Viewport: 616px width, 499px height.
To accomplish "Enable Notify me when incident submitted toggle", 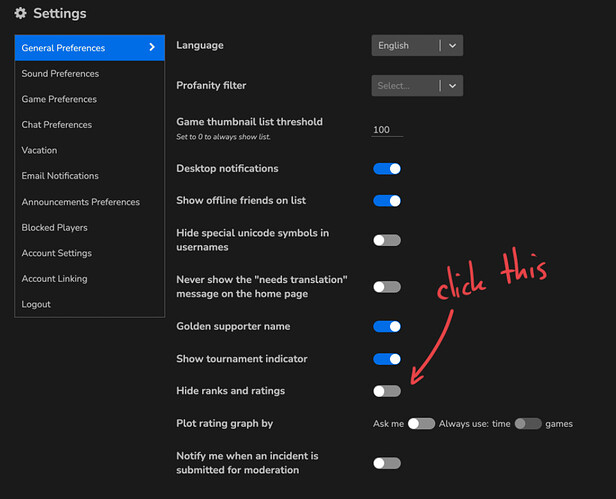I will point(387,463).
